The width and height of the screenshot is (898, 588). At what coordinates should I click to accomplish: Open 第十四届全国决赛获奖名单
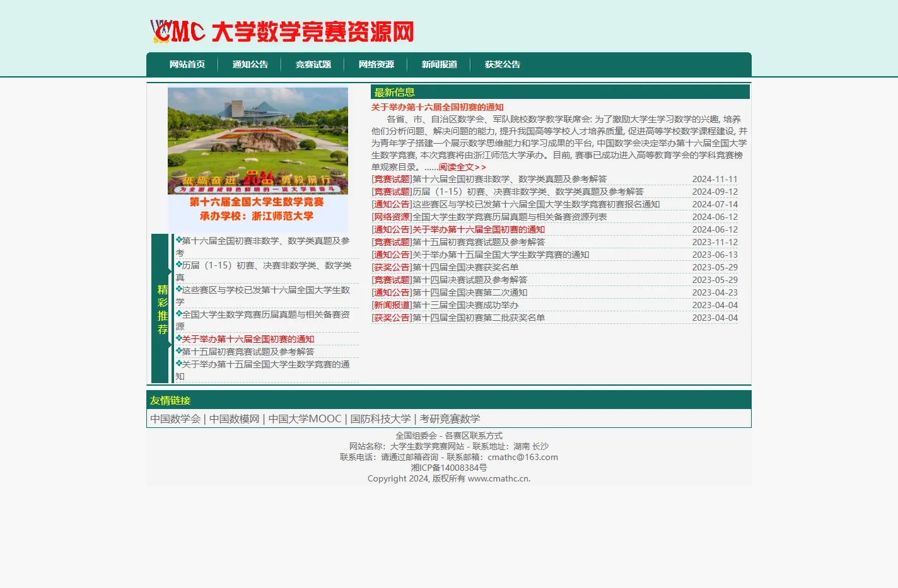pyautogui.click(x=466, y=267)
